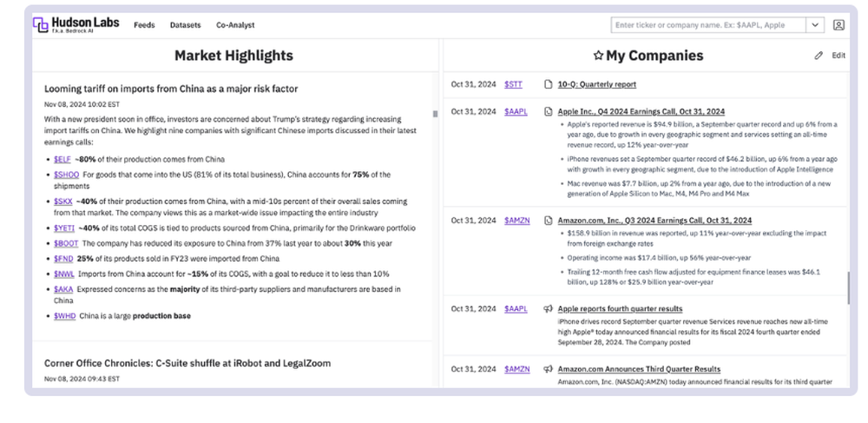The image size is (868, 423).
Task: Click the My Companies panel scrollbar thumb
Action: [x=847, y=288]
